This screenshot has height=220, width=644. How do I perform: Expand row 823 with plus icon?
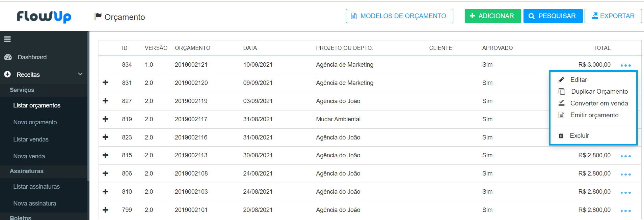(105, 137)
